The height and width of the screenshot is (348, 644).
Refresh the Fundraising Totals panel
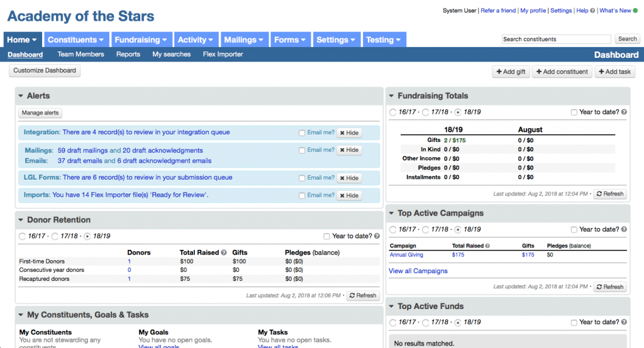[x=610, y=193]
